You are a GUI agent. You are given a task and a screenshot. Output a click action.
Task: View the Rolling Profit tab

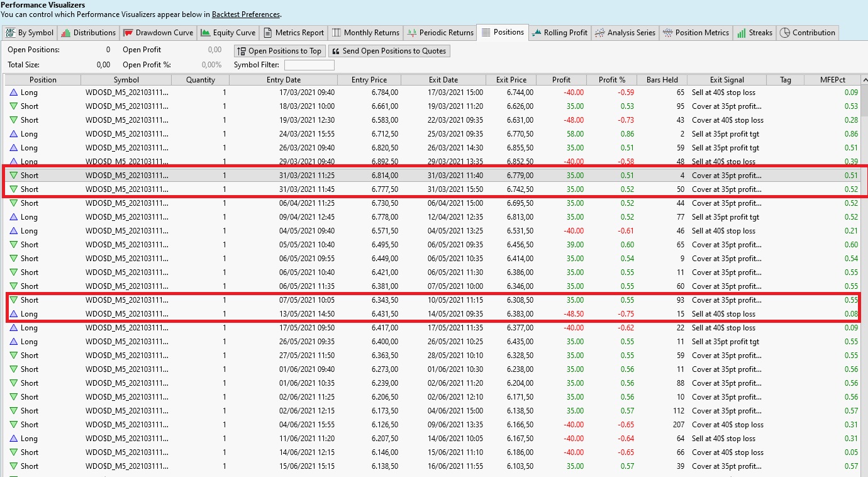559,33
